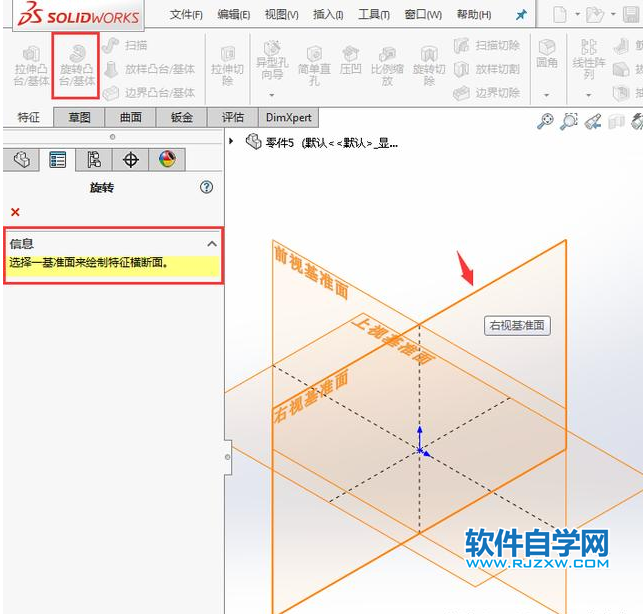Switch to the DimXpert tab
The image size is (643, 614).
point(288,118)
